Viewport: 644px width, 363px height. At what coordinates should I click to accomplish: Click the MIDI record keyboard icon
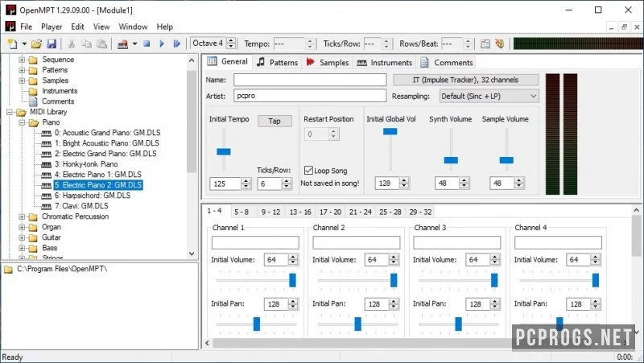pyautogui.click(x=122, y=43)
